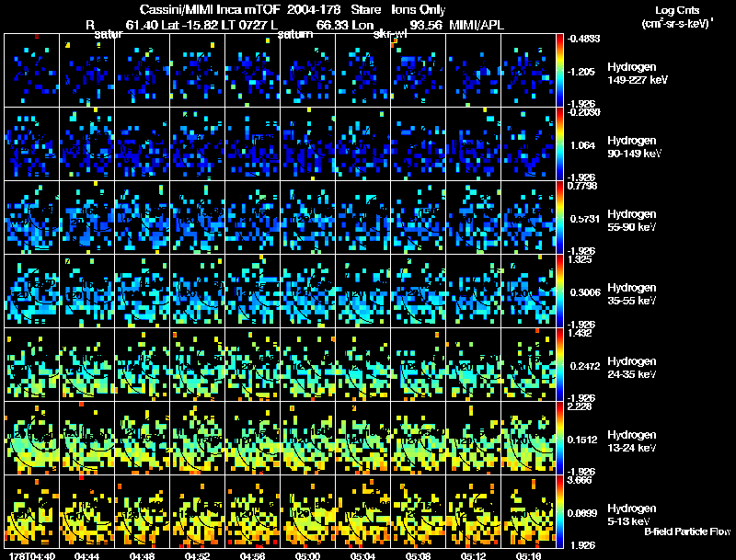Open the 5-13 keV image panel at 05:00
736x560 pixels.
click(x=308, y=512)
